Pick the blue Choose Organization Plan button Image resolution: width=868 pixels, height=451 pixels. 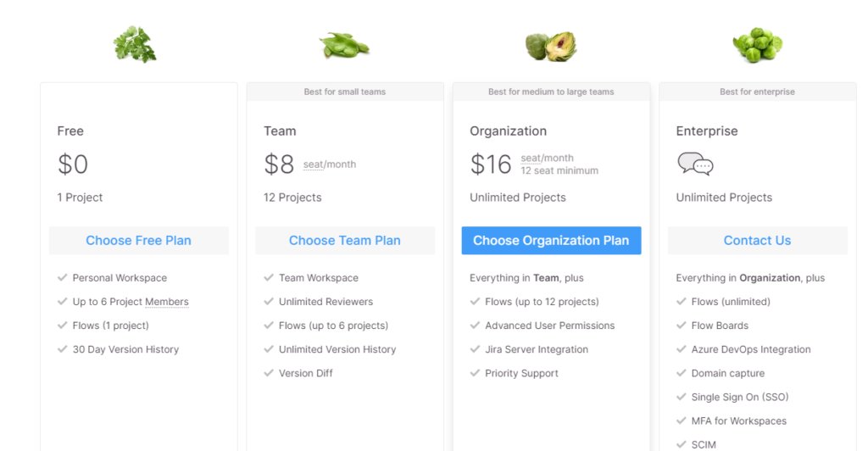click(551, 240)
